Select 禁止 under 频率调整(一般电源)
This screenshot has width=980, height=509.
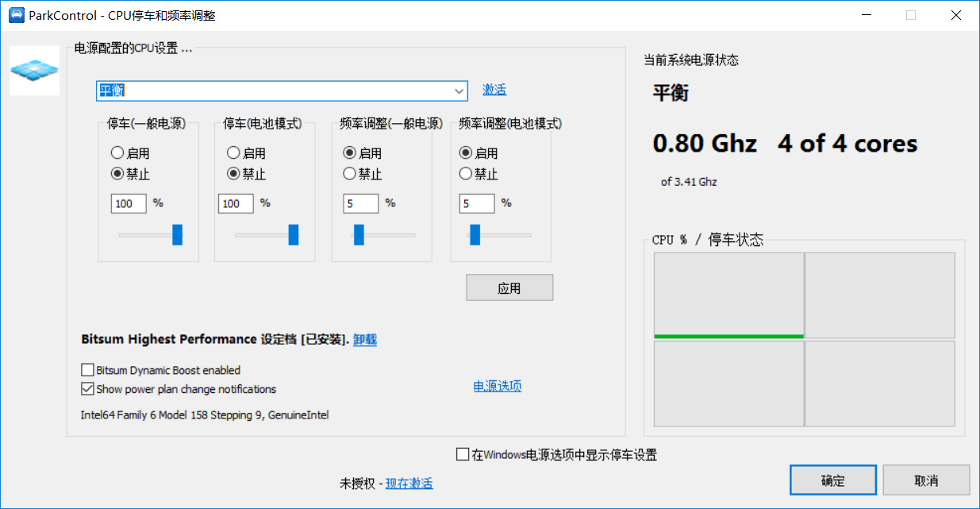pyautogui.click(x=349, y=174)
